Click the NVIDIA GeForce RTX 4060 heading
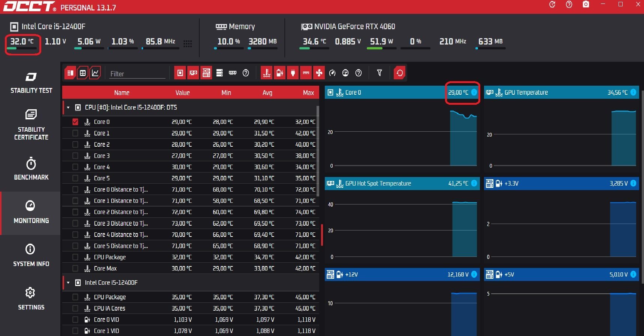644x336 pixels. (354, 27)
